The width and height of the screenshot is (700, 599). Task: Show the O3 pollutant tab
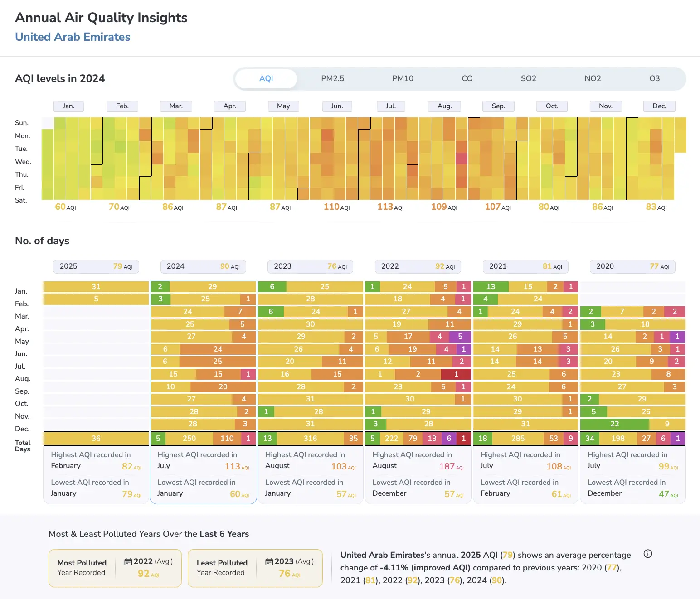(x=654, y=78)
